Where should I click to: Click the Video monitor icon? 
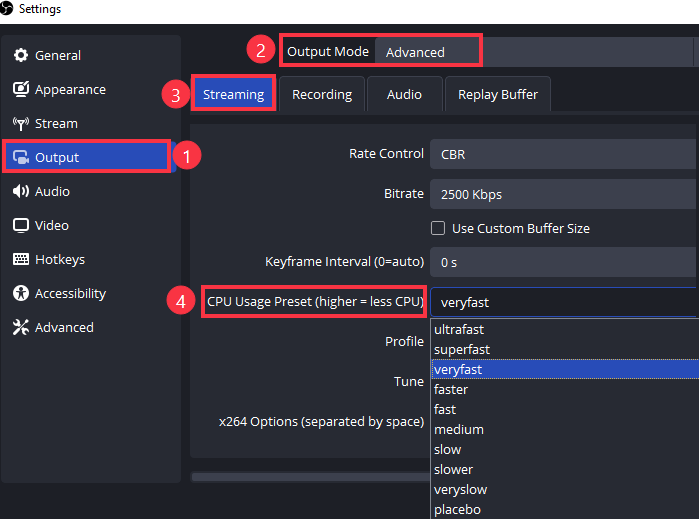[21, 226]
